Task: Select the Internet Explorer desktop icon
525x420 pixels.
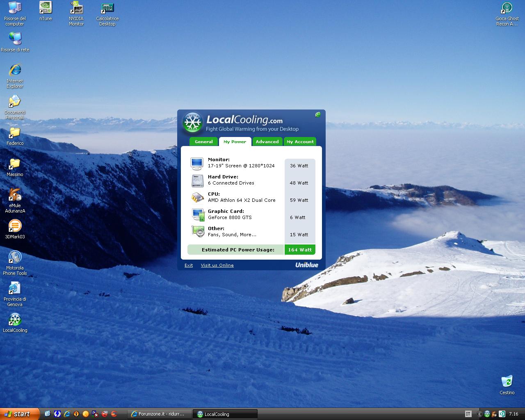Action: click(15, 76)
